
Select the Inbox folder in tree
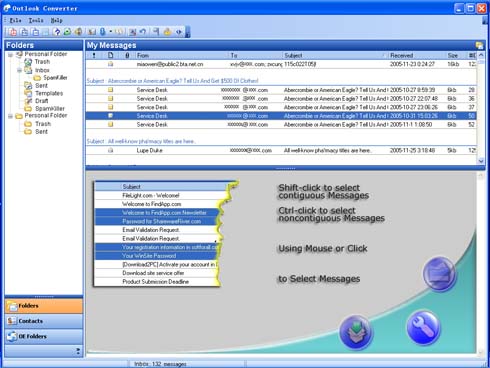[x=42, y=70]
